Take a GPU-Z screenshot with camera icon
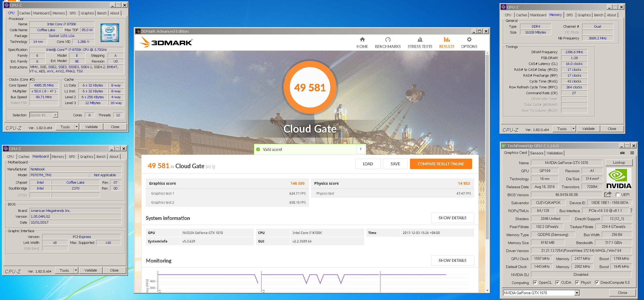 pyautogui.click(x=622, y=153)
